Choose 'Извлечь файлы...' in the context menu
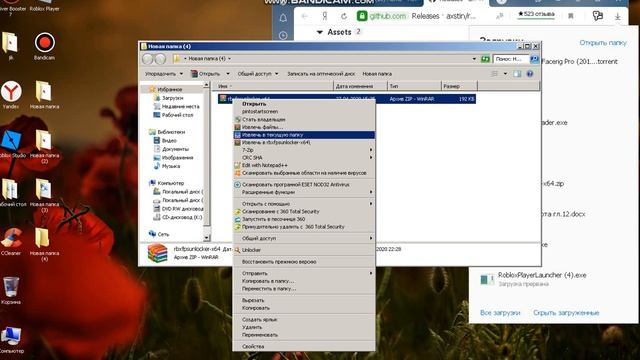 tap(304, 127)
